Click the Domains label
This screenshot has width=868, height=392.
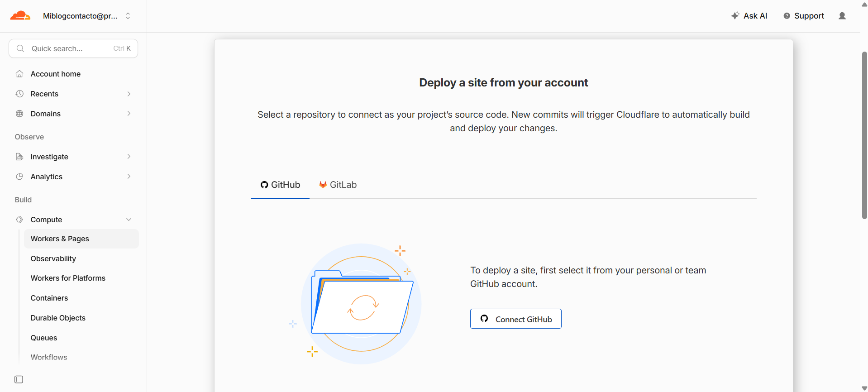[46, 114]
